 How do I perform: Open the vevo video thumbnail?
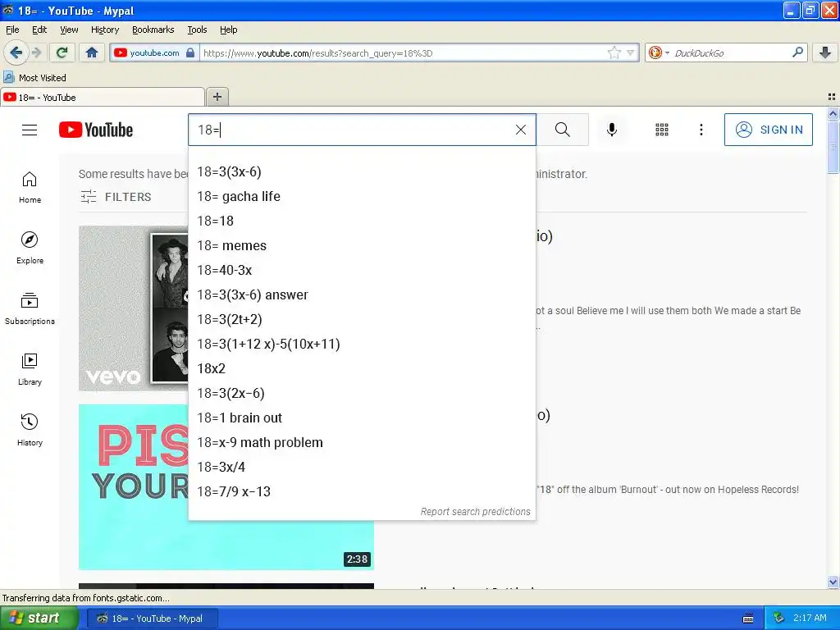(x=134, y=308)
